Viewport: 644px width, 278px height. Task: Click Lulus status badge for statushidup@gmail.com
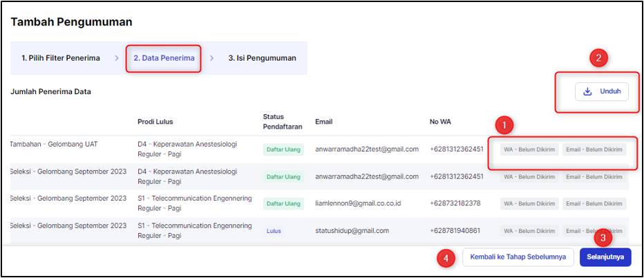(x=273, y=231)
